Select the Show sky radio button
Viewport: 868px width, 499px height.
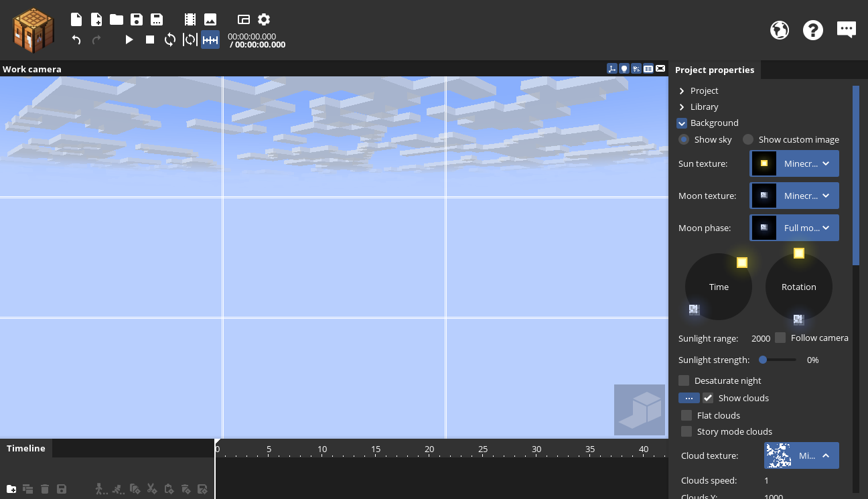tap(684, 139)
